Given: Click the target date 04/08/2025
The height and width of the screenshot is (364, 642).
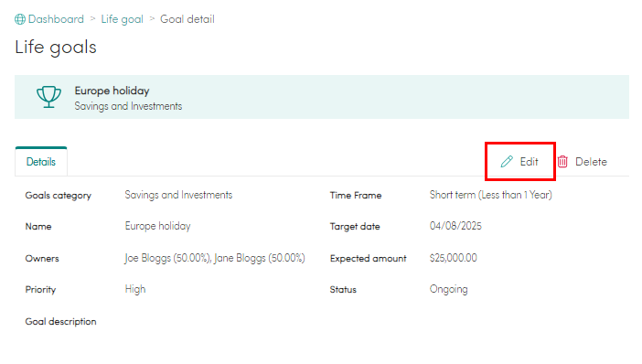Looking at the screenshot, I should point(455,226).
